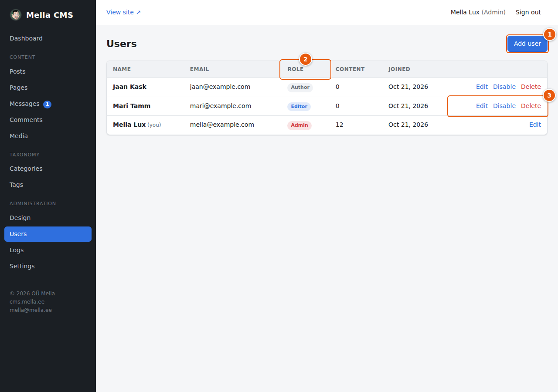This screenshot has width=558, height=392.
Task: Click the Editor role badge
Action: [x=299, y=106]
